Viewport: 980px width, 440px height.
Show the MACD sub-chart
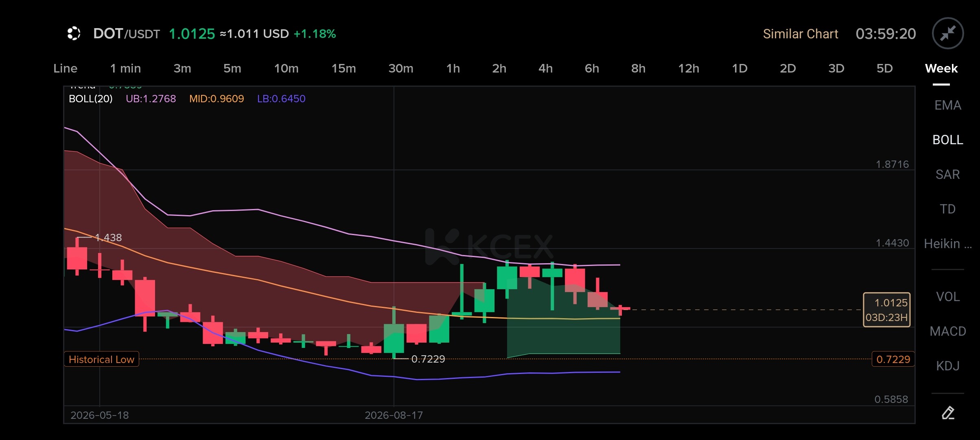point(947,331)
